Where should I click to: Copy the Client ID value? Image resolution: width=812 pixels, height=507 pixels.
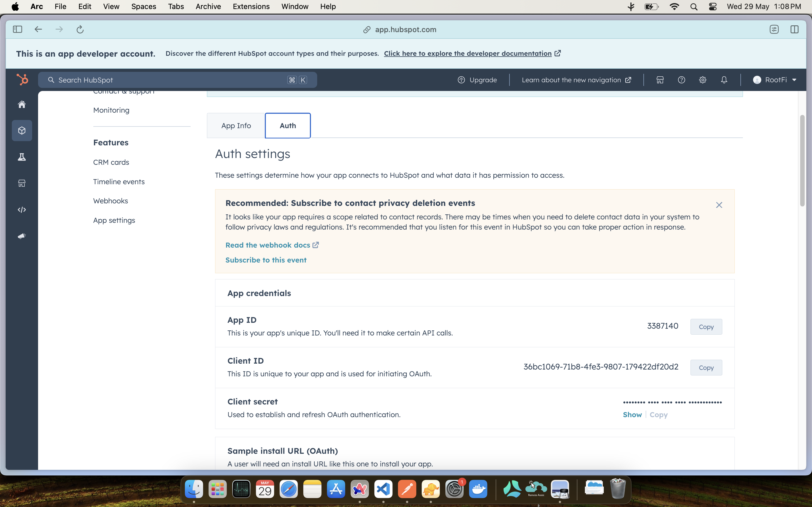pyautogui.click(x=706, y=368)
